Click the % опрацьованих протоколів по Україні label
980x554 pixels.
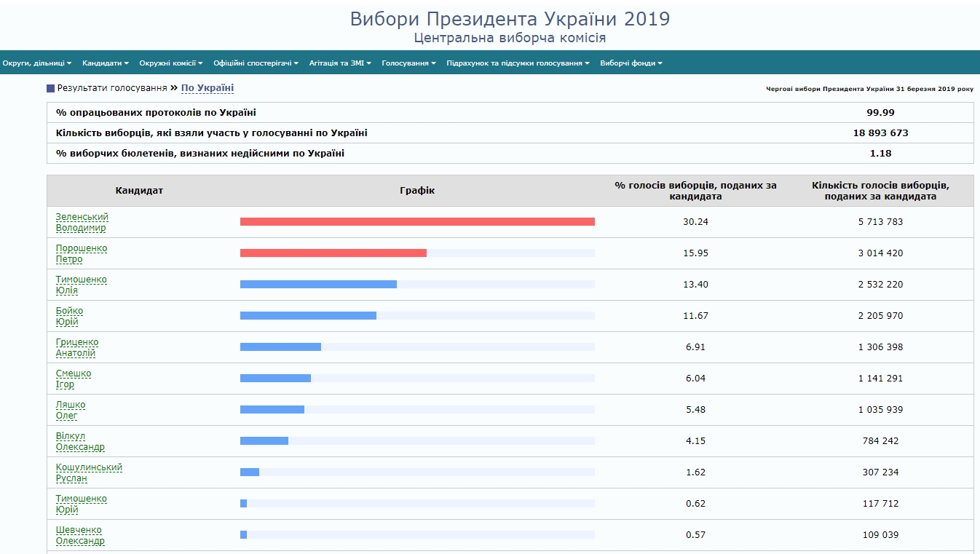point(156,113)
